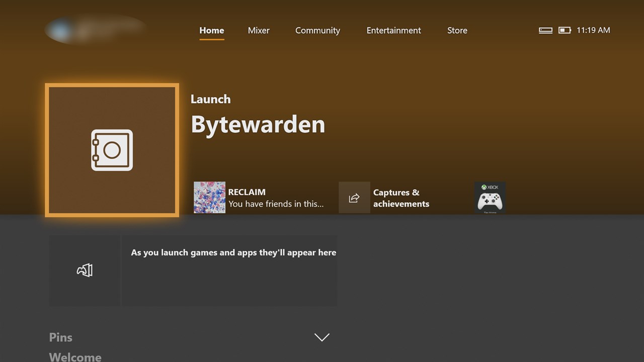The width and height of the screenshot is (644, 362).
Task: Select the recent games controller icon tile
Action: pyautogui.click(x=85, y=270)
